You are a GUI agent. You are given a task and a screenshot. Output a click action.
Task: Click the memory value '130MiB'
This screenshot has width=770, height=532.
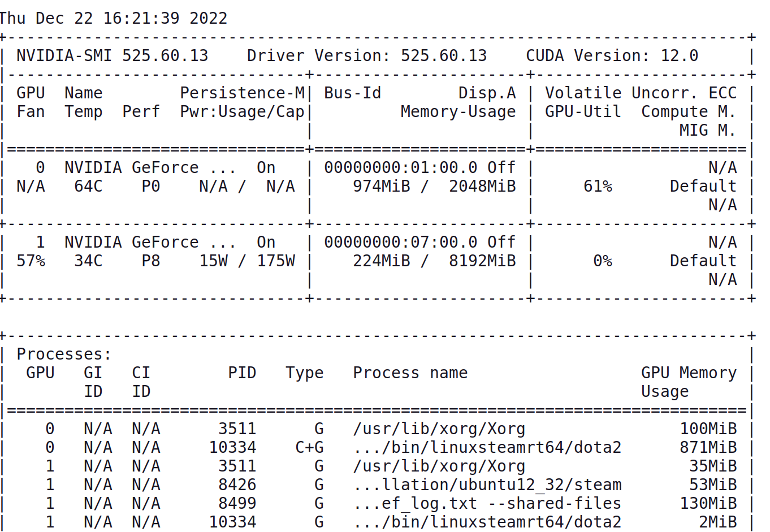coord(708,503)
